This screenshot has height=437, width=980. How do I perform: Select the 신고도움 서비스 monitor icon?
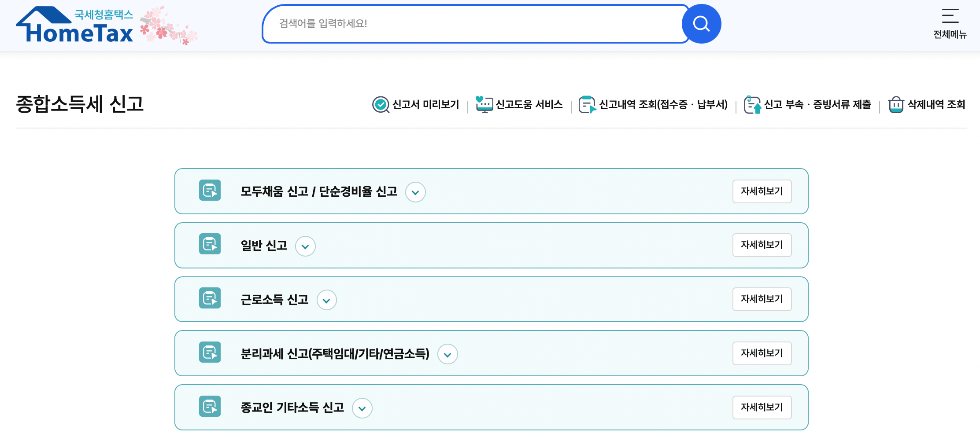point(484,104)
